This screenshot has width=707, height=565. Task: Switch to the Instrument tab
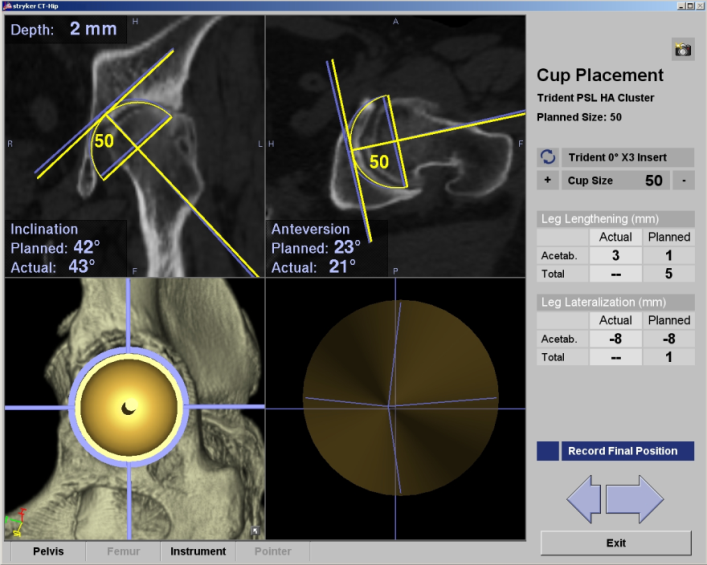coord(198,551)
